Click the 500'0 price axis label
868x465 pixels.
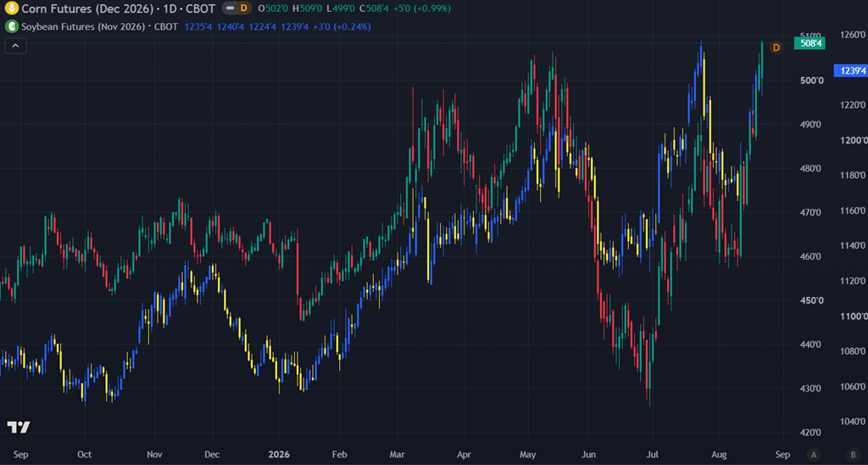[813, 81]
